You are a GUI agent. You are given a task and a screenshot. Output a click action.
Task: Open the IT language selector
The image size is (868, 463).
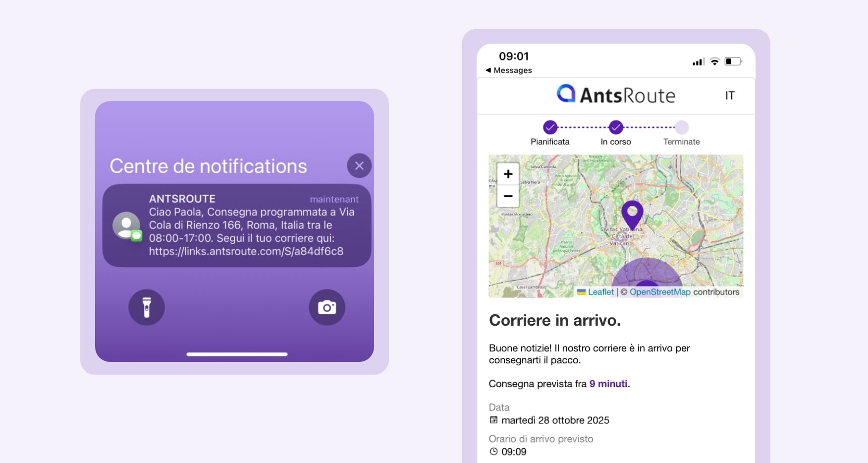pyautogui.click(x=730, y=95)
